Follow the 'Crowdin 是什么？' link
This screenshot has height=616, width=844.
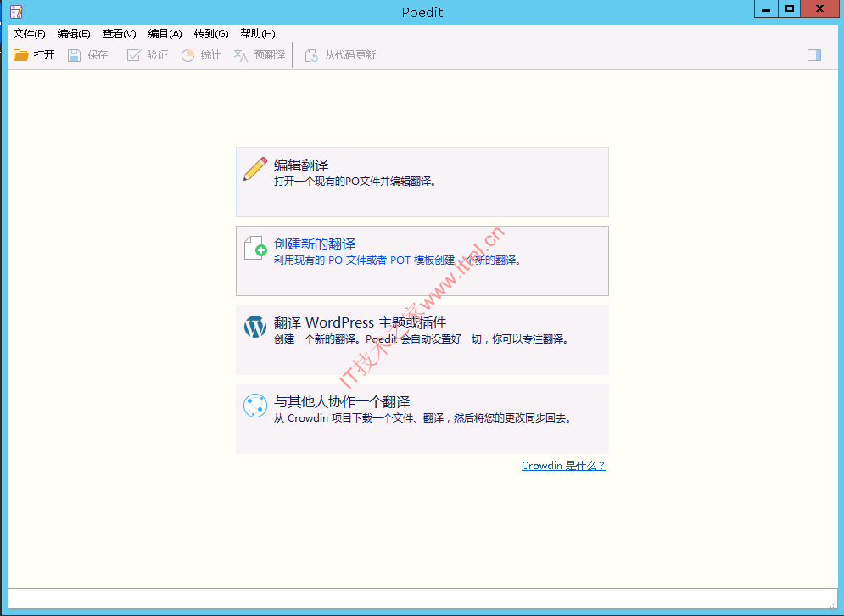point(563,465)
